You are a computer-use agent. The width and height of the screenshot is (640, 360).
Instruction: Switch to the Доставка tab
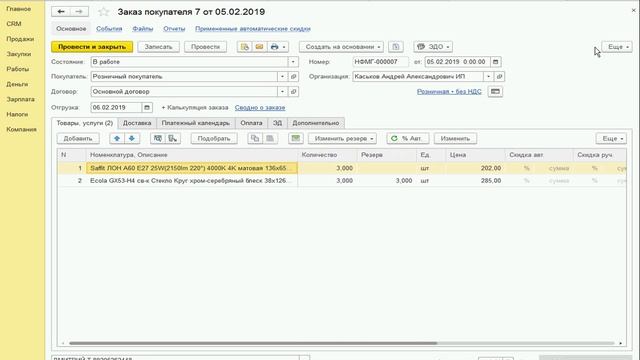click(x=137, y=123)
